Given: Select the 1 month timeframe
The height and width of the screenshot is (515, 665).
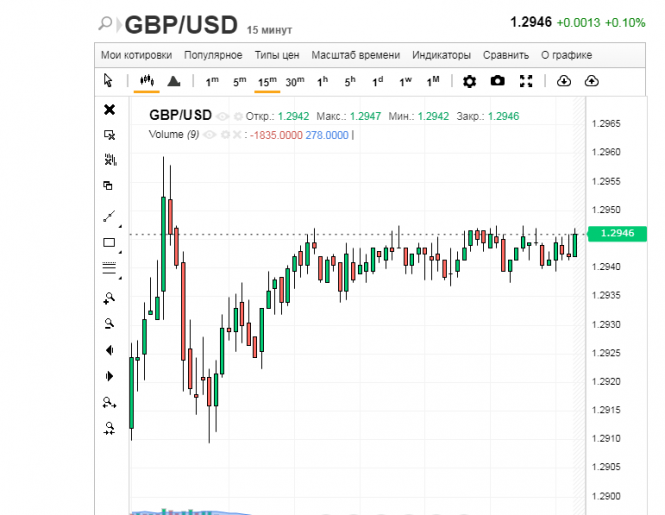Looking at the screenshot, I should [x=433, y=81].
